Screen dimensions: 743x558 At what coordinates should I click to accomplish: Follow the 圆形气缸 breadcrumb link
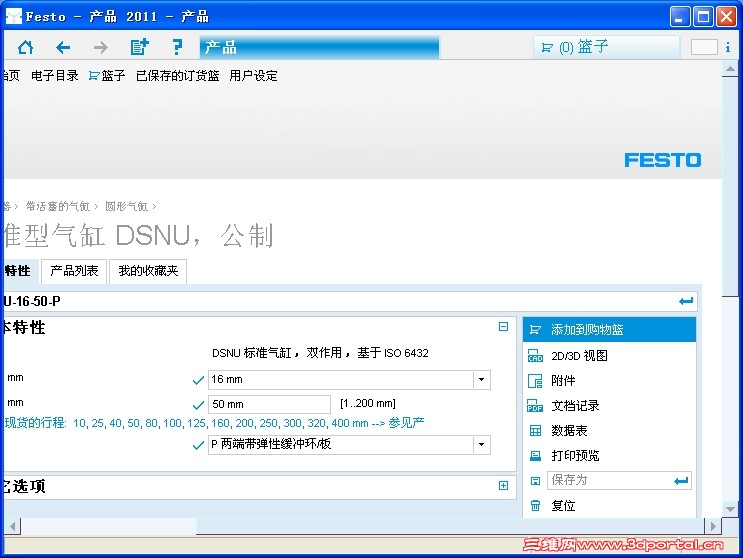(x=127, y=206)
